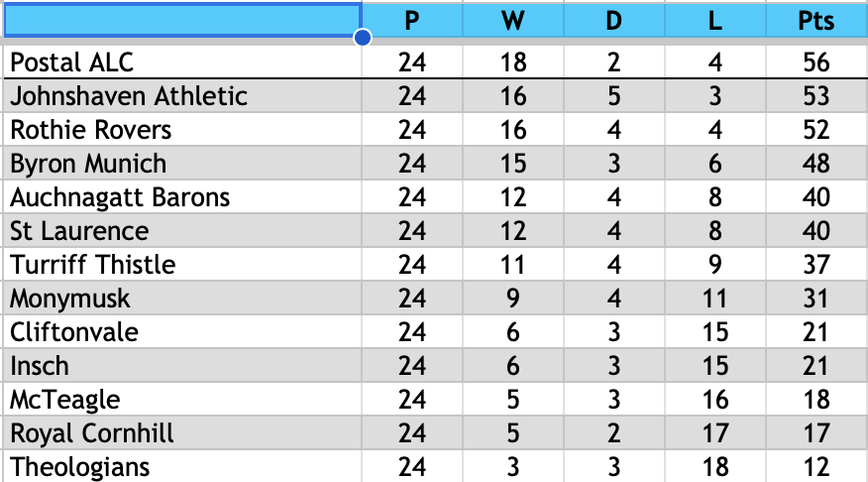
Task: Click the Rothie Rovers cell
Action: [x=182, y=130]
